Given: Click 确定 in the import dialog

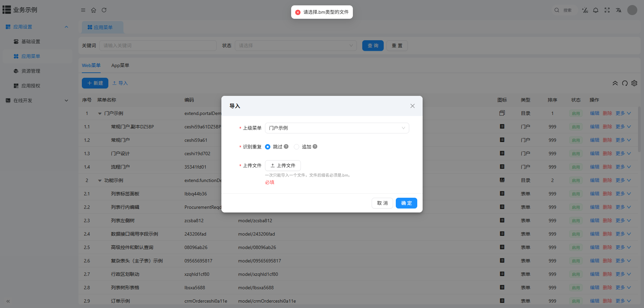Looking at the screenshot, I should pyautogui.click(x=407, y=203).
